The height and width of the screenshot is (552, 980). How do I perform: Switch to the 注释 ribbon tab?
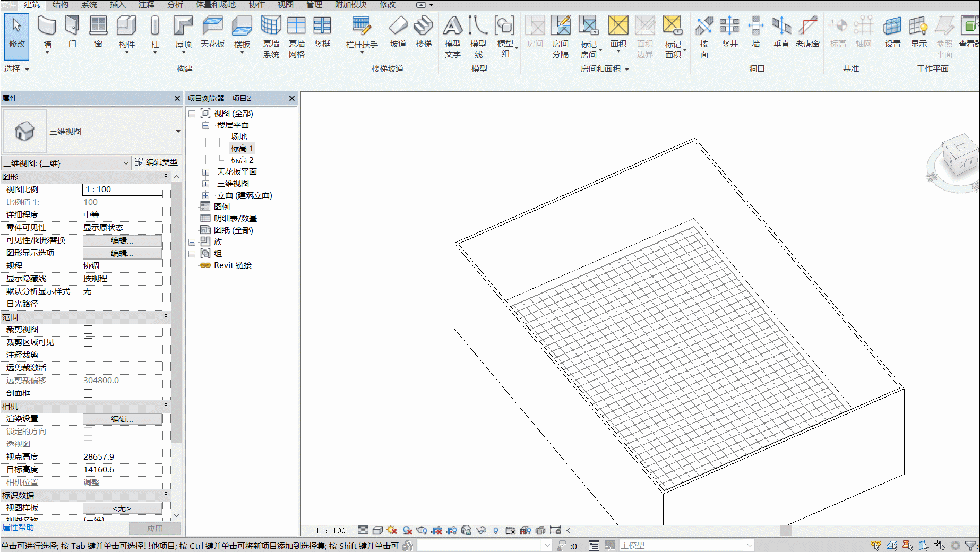pos(146,5)
